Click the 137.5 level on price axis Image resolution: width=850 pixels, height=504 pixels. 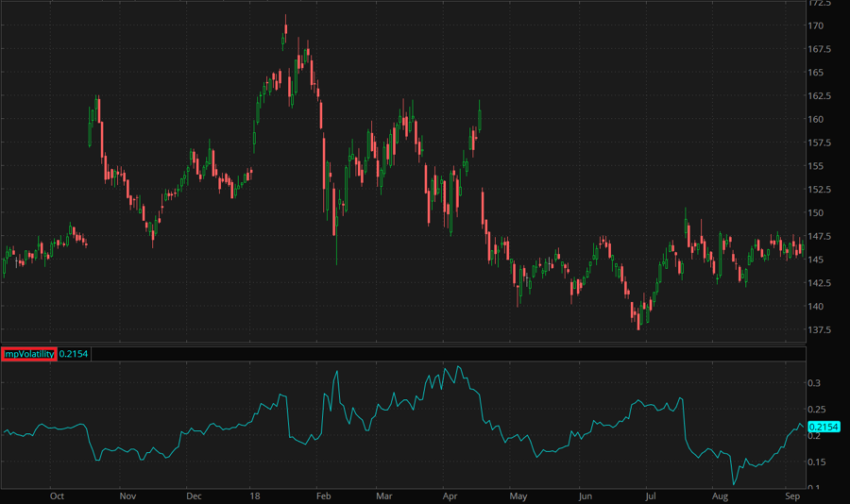point(820,330)
